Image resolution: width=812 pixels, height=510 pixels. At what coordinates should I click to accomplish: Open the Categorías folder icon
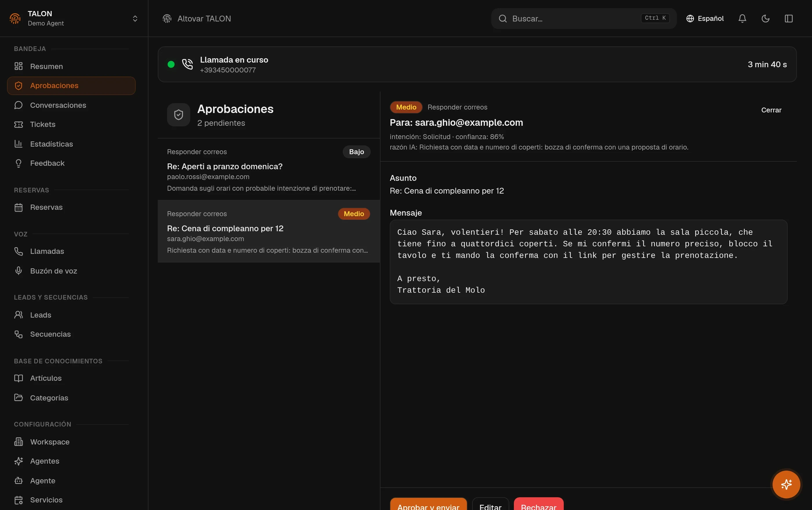tap(19, 398)
